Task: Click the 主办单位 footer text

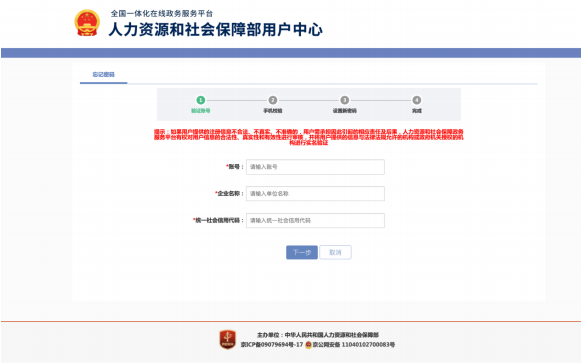Action: coord(318,335)
